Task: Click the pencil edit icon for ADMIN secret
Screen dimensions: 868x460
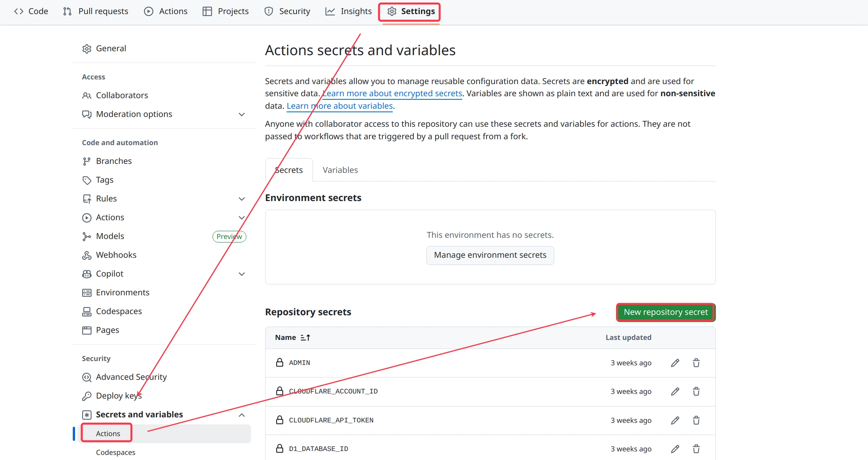Action: click(x=675, y=363)
